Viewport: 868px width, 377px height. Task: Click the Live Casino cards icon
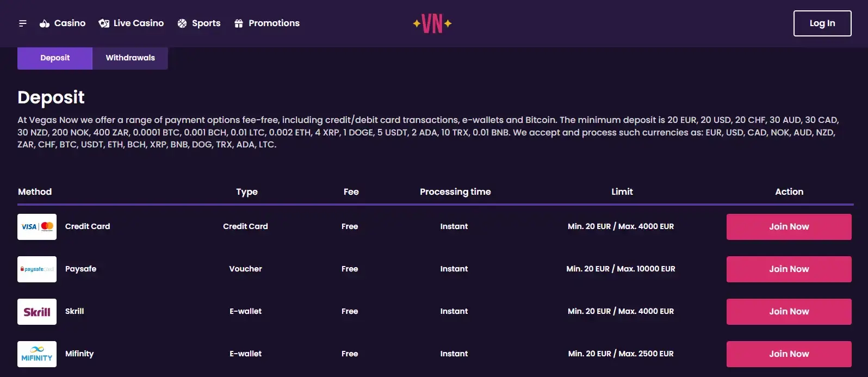point(104,23)
